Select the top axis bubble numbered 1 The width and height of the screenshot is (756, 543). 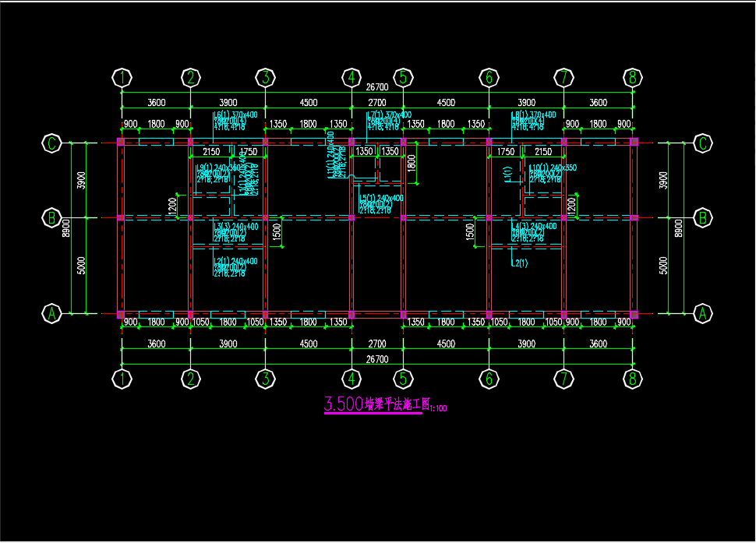click(122, 77)
